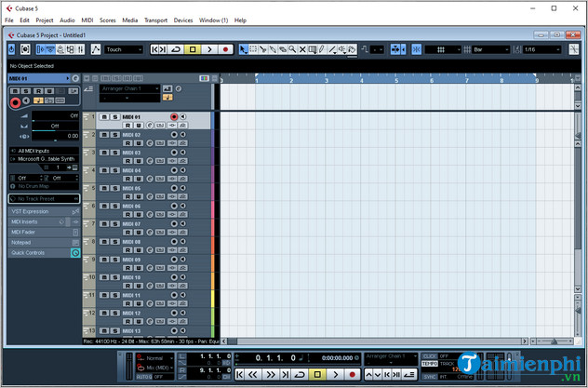Select the Play speaker tool

click(x=342, y=49)
